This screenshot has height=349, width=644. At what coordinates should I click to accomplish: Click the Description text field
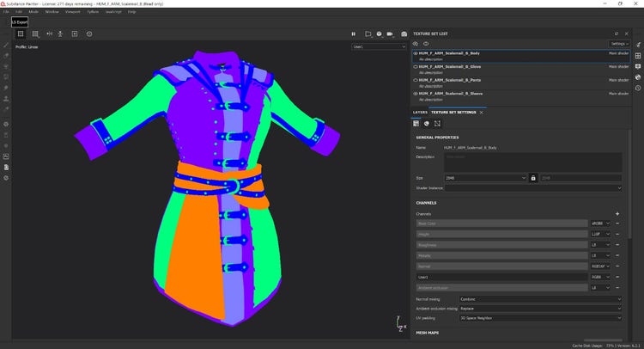(532, 162)
